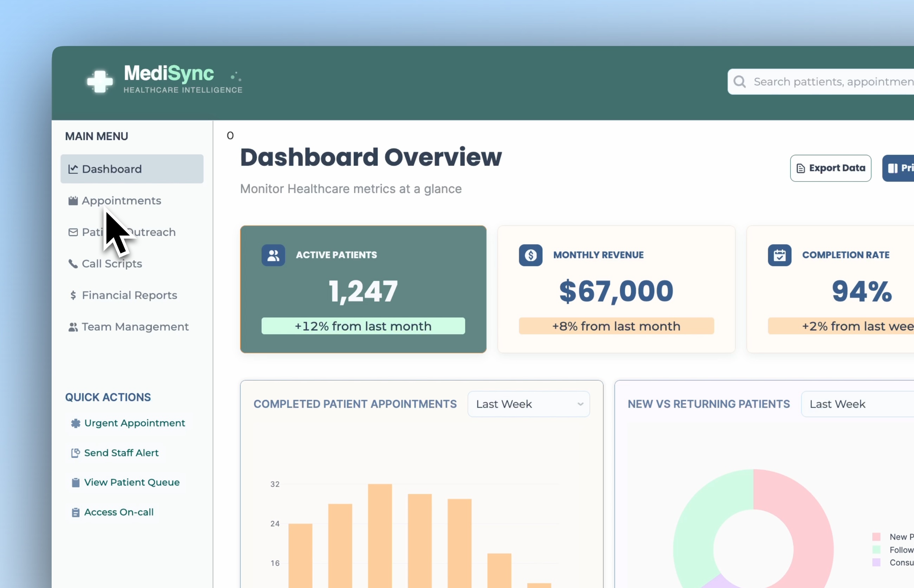
Task: Select the dollar icon beside Financial Reports
Action: pyautogui.click(x=73, y=295)
